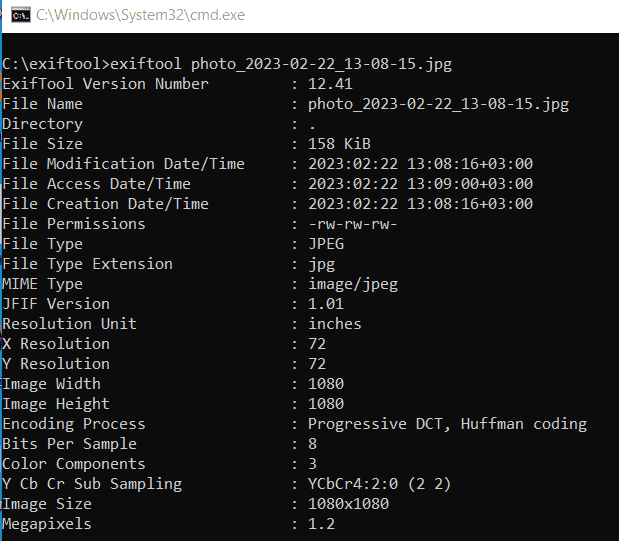Click the cmd.exe icon in title bar
The height and width of the screenshot is (541, 619).
(21, 15)
